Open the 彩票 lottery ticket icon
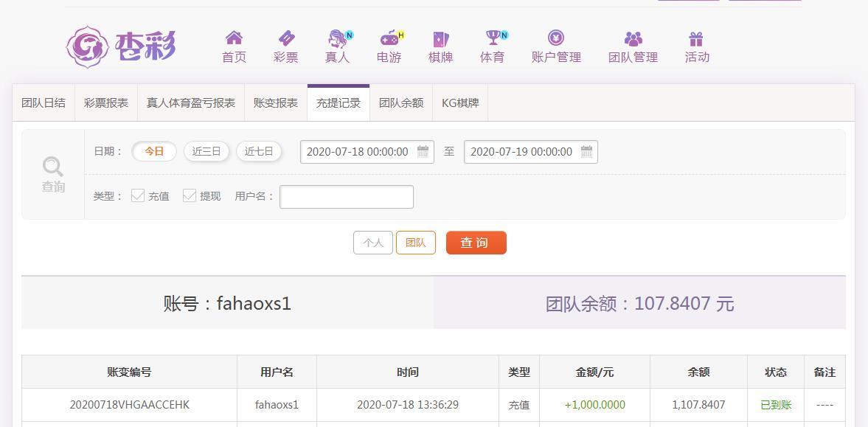The image size is (868, 427). pos(286,38)
